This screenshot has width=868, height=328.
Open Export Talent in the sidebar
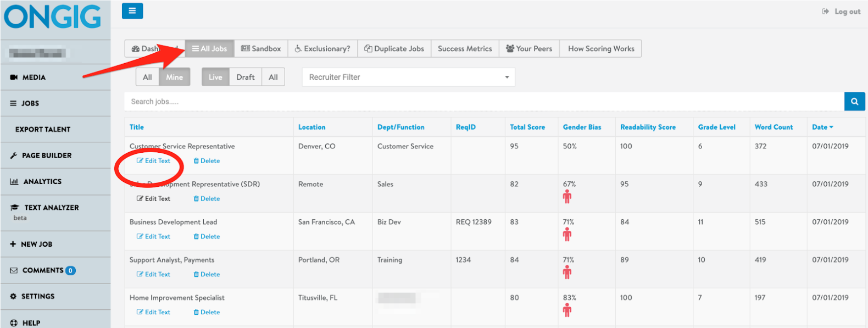coord(55,129)
